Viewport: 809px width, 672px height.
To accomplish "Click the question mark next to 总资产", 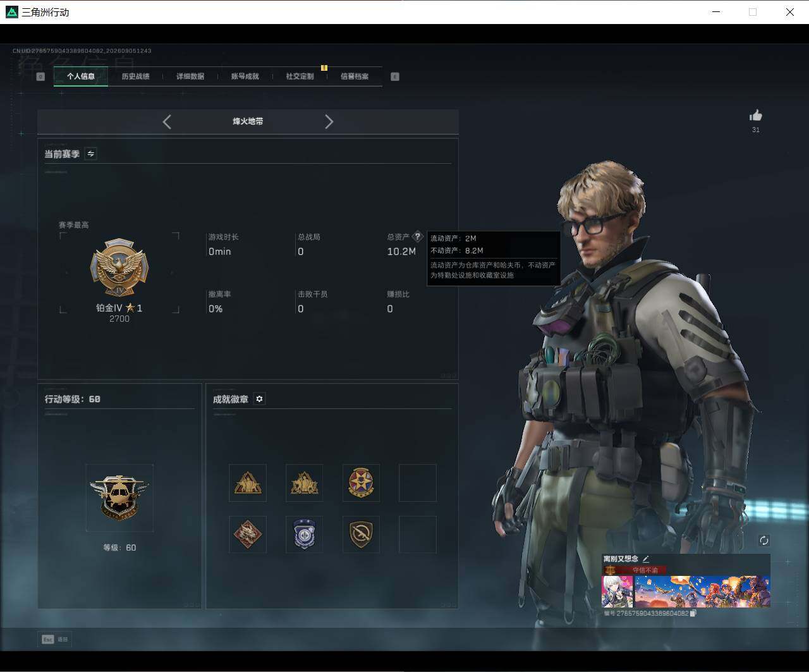I will coord(417,237).
